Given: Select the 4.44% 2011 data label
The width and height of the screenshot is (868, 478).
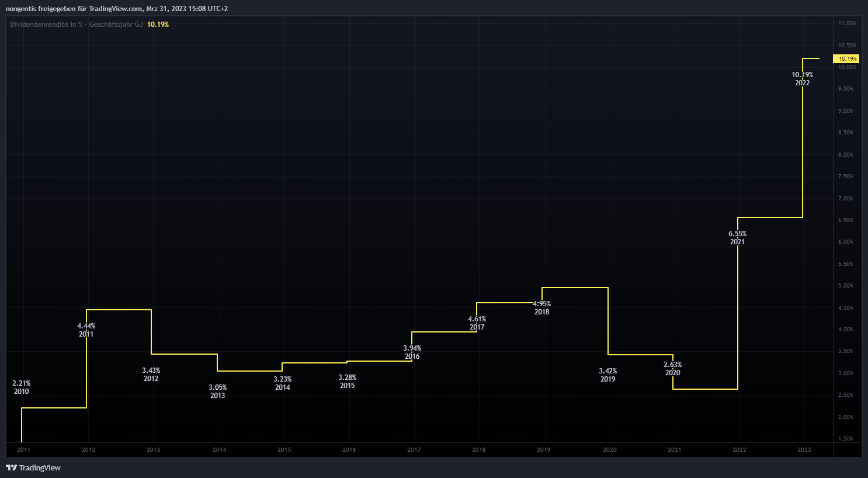Looking at the screenshot, I should click(x=86, y=330).
